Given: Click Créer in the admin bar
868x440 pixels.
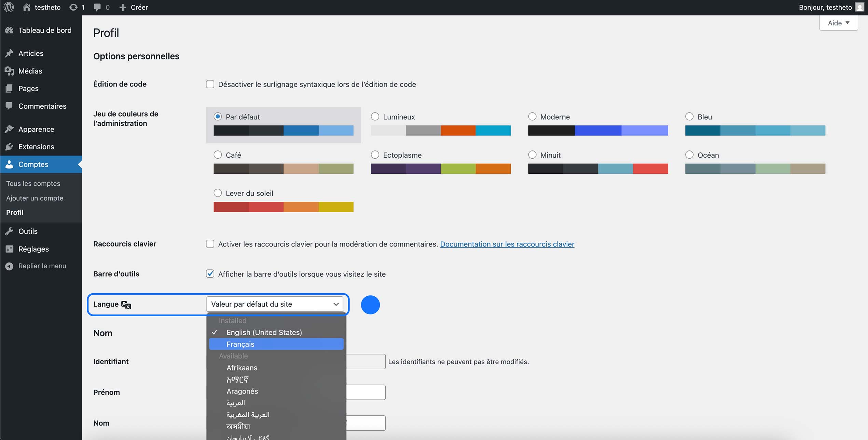Looking at the screenshot, I should (134, 7).
